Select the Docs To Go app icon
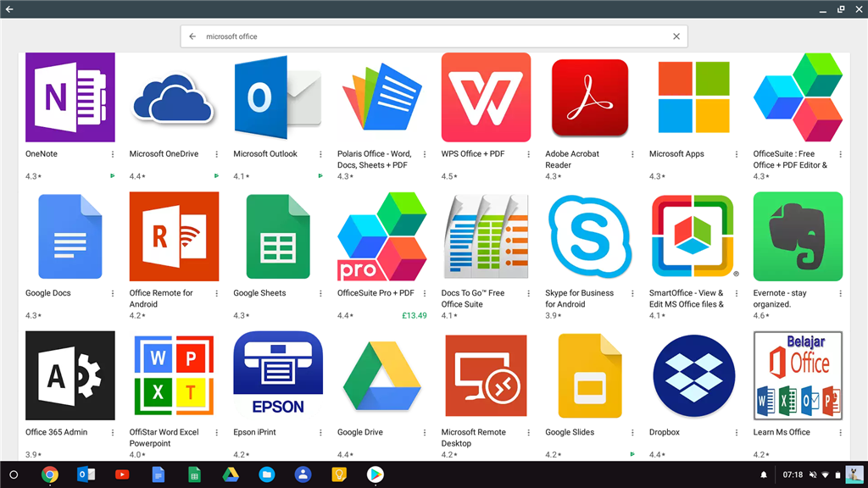 486,237
